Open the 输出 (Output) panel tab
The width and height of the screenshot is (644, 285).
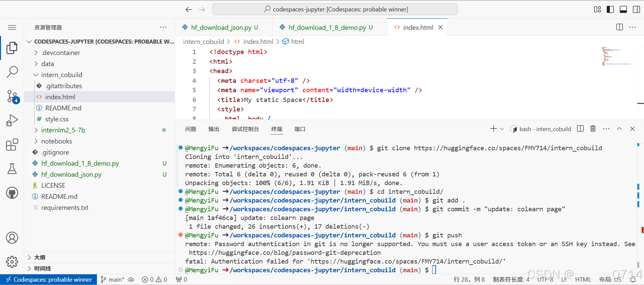click(214, 129)
